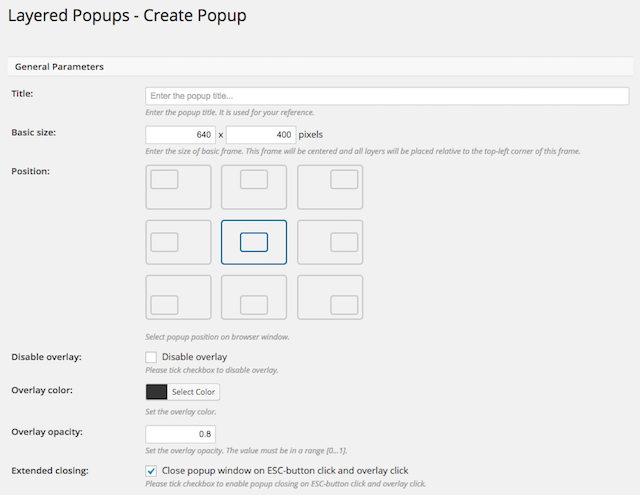The width and height of the screenshot is (640, 495).
Task: Select the top-left popup position
Action: click(178, 187)
